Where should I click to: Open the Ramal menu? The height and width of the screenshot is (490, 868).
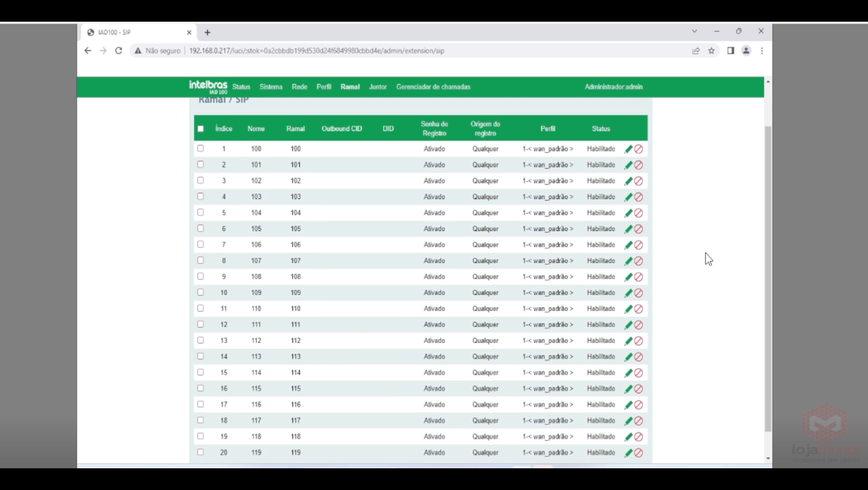(x=350, y=87)
